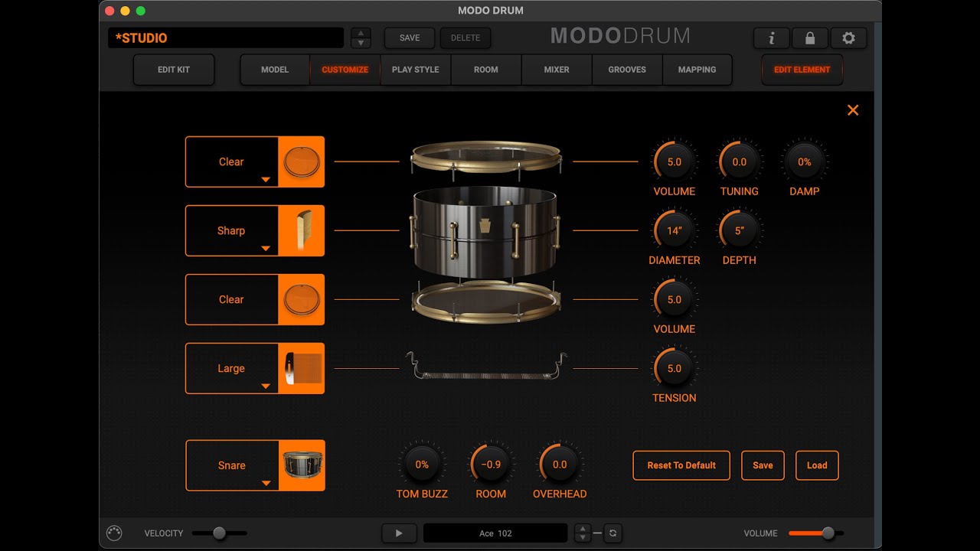Click the top head VOLUME knob

tap(675, 162)
